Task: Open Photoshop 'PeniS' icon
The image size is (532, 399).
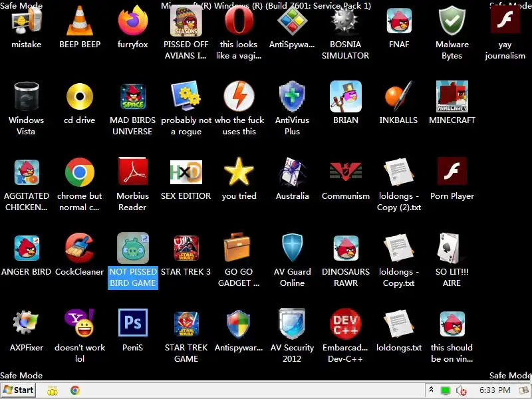Action: click(x=132, y=323)
